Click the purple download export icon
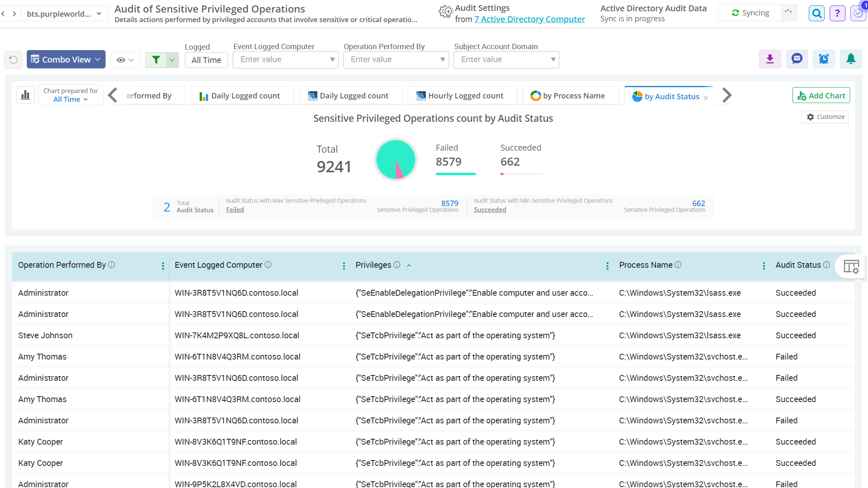This screenshot has width=868, height=488. (770, 59)
